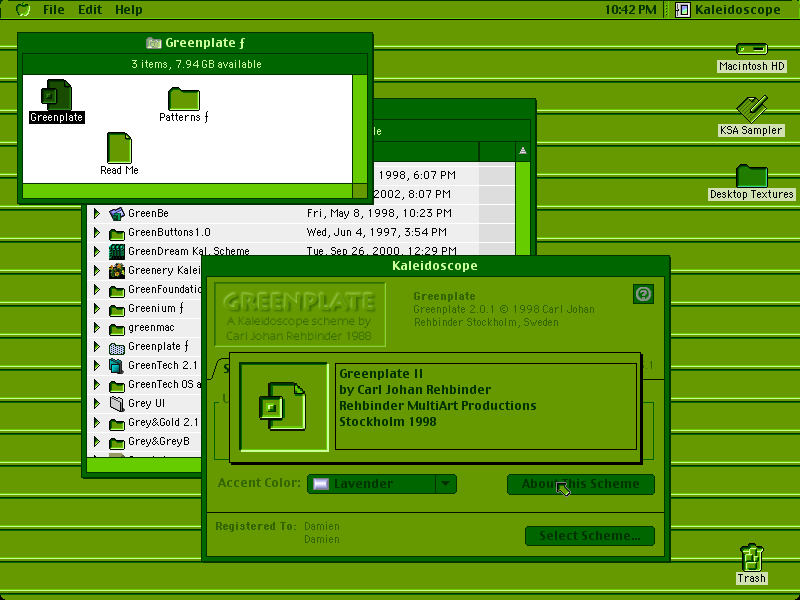Expand the GreenFoundatic folder triangle
800x600 pixels.
[x=96, y=290]
